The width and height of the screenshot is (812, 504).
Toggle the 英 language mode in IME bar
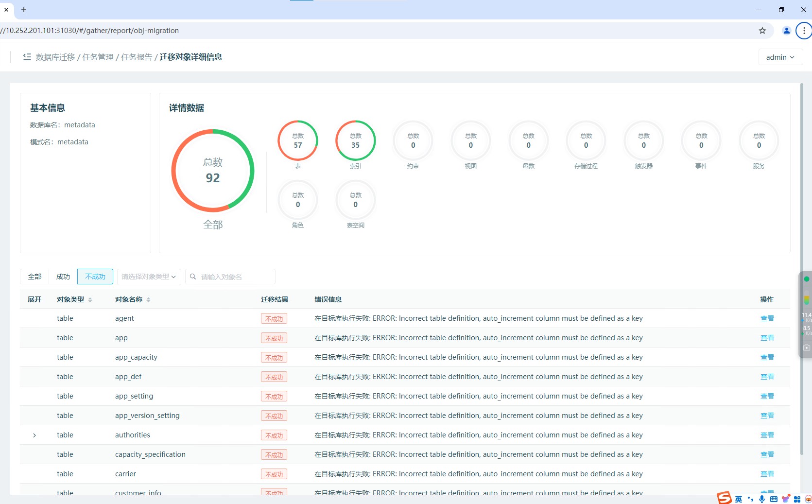739,499
